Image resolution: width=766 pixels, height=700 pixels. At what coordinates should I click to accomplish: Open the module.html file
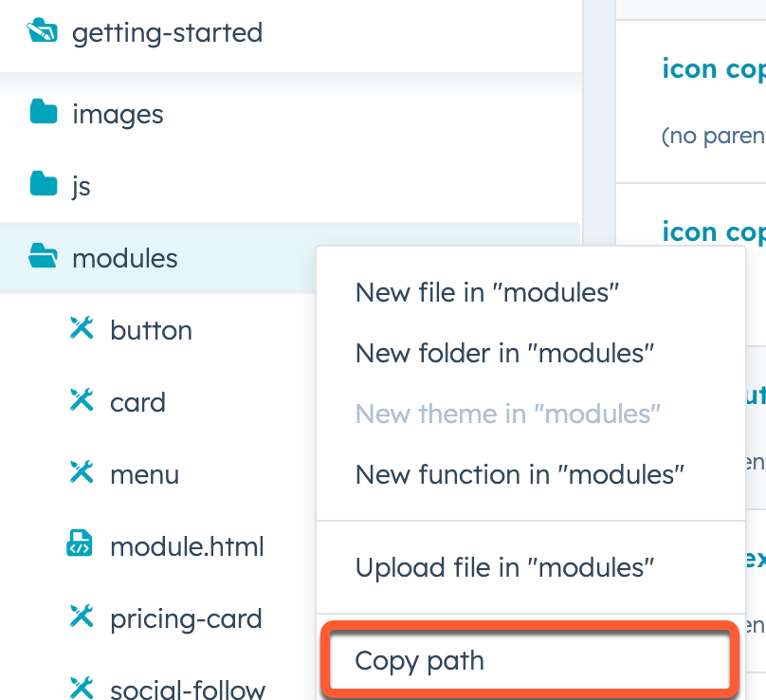click(187, 546)
